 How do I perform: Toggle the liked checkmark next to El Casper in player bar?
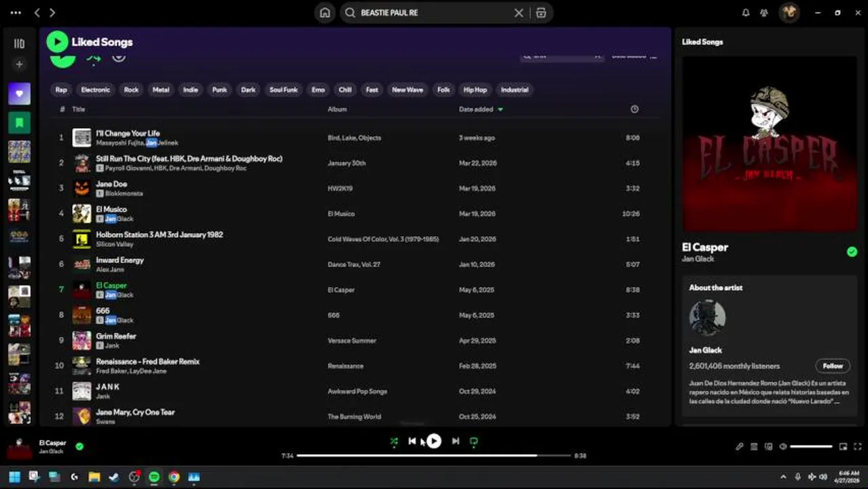click(79, 446)
